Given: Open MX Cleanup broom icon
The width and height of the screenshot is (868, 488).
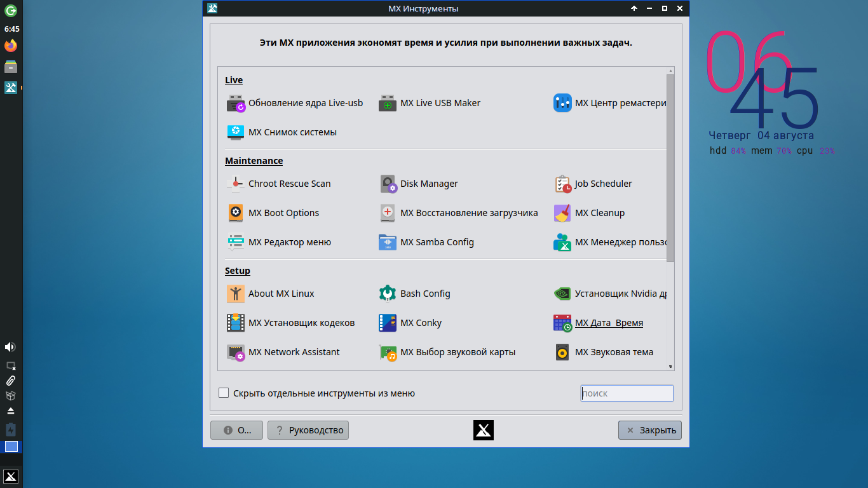Looking at the screenshot, I should (562, 213).
